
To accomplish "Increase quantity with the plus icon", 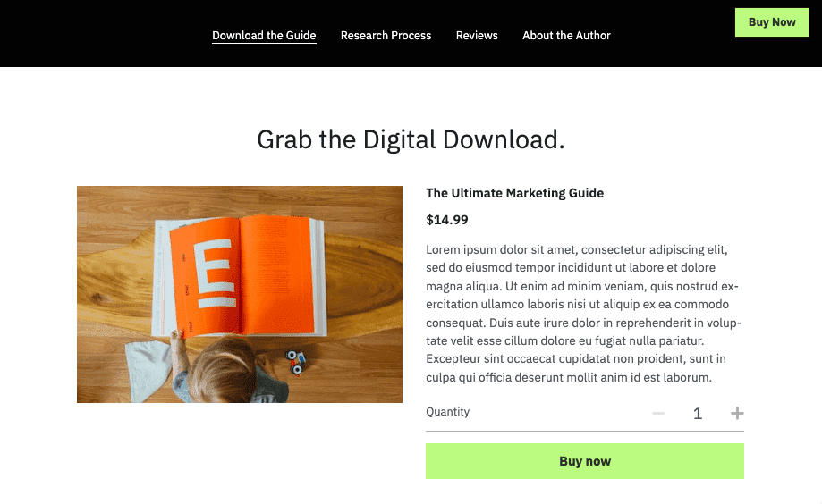I will tap(737, 414).
